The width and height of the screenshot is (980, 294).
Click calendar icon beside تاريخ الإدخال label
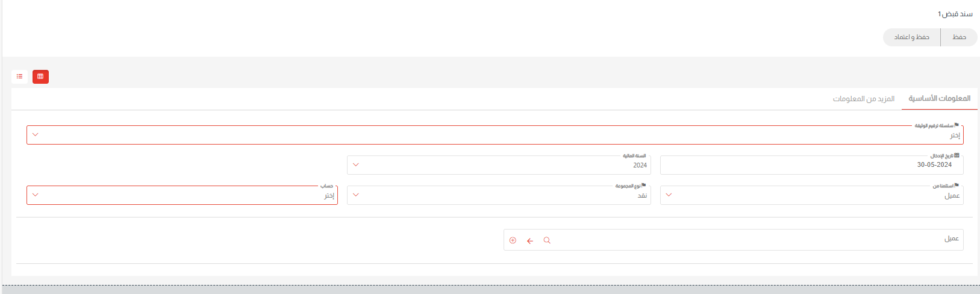[x=957, y=155]
